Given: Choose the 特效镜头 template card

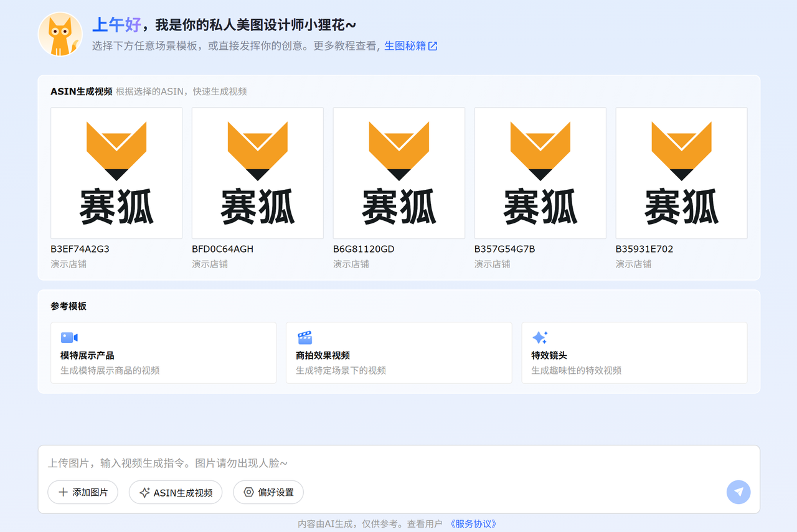Looking at the screenshot, I should tap(634, 353).
